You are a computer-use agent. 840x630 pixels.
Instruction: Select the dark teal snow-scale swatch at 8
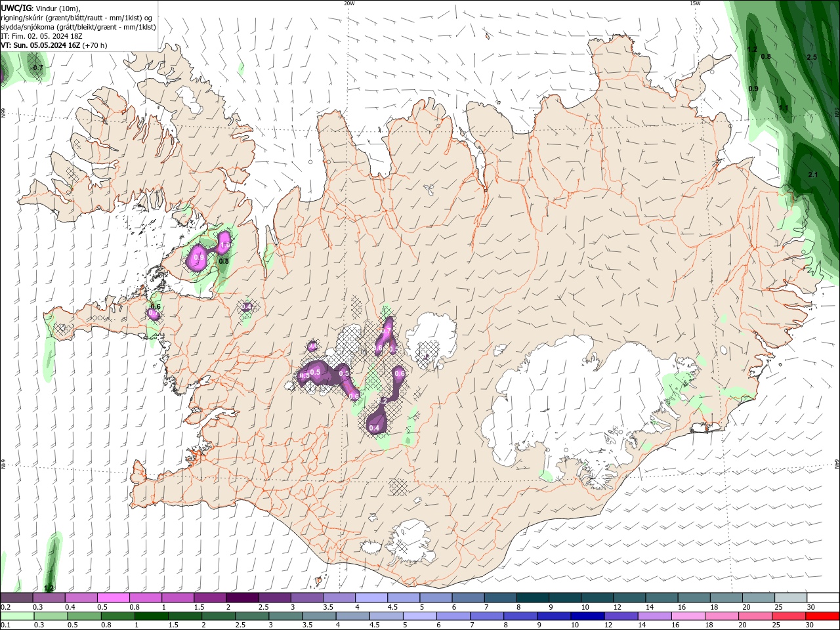pyautogui.click(x=532, y=598)
